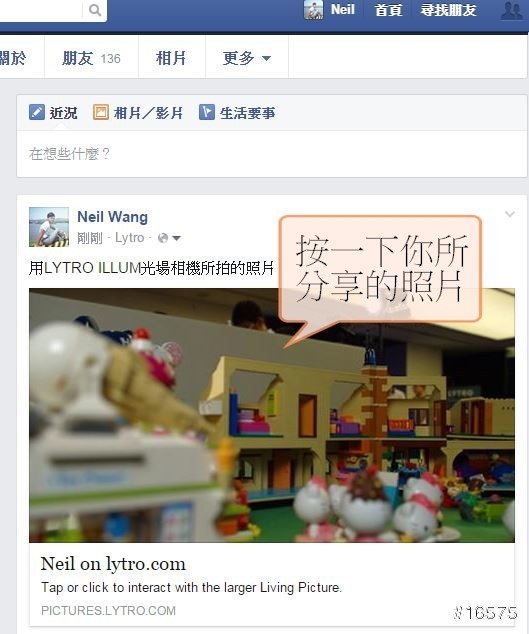Click the shared Lytro living picture

pyautogui.click(x=272, y=415)
